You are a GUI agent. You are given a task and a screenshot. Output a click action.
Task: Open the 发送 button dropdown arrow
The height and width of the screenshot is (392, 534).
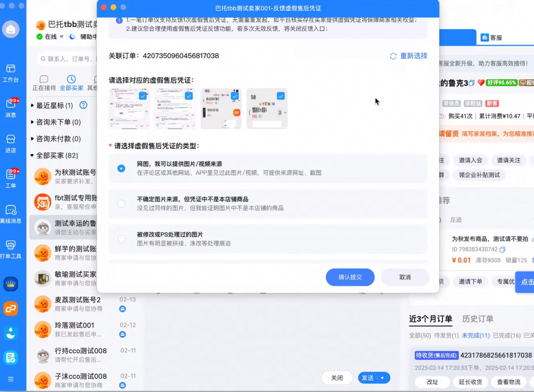point(382,378)
